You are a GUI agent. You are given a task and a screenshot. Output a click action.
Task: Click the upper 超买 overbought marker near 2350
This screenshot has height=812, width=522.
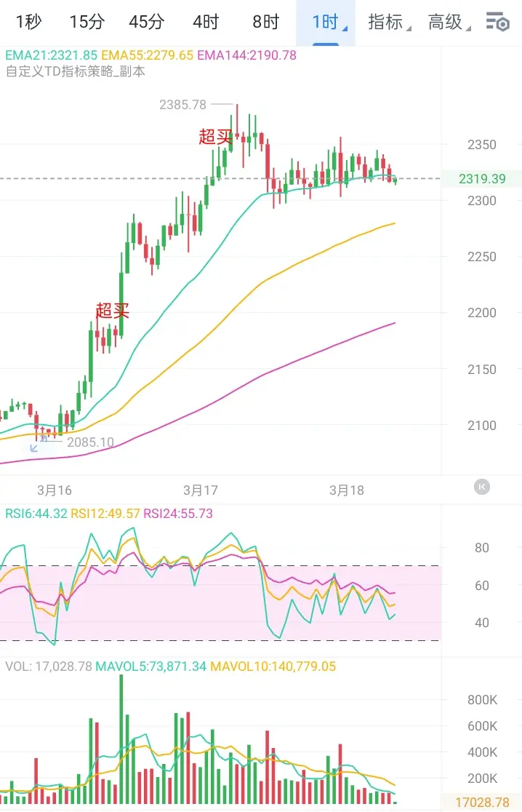tap(215, 137)
